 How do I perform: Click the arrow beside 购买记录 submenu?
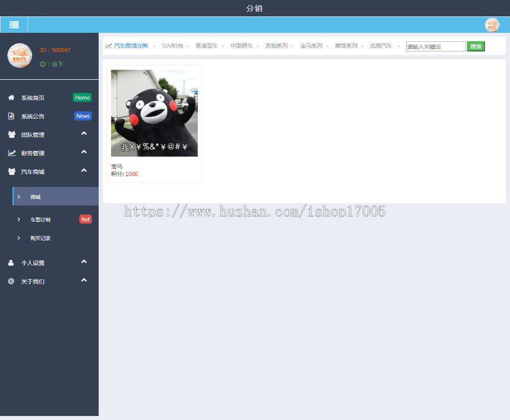19,238
